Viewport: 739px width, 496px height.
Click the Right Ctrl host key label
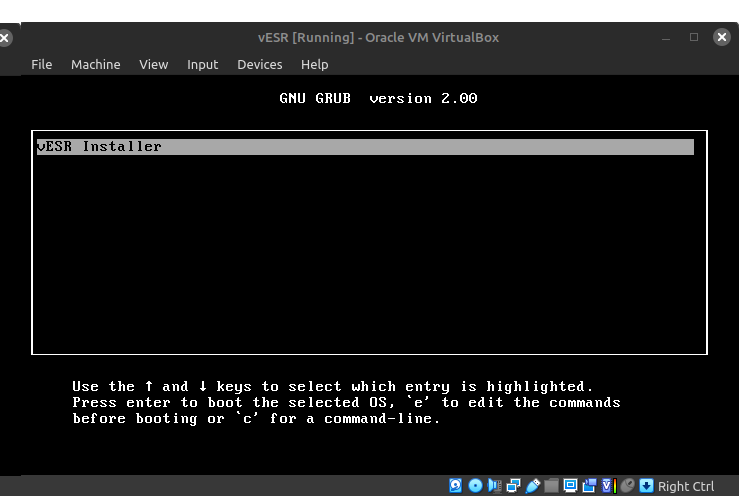(x=686, y=486)
